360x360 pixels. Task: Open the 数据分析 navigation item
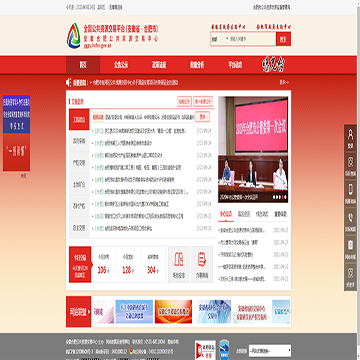pos(197,65)
